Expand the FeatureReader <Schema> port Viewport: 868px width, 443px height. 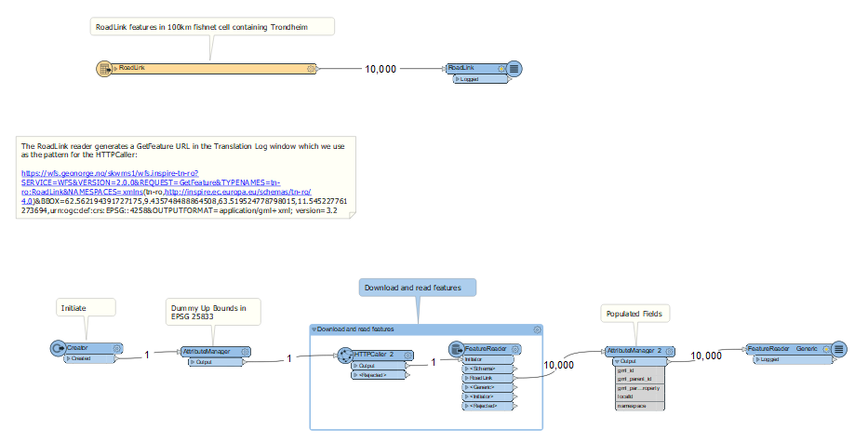click(467, 369)
